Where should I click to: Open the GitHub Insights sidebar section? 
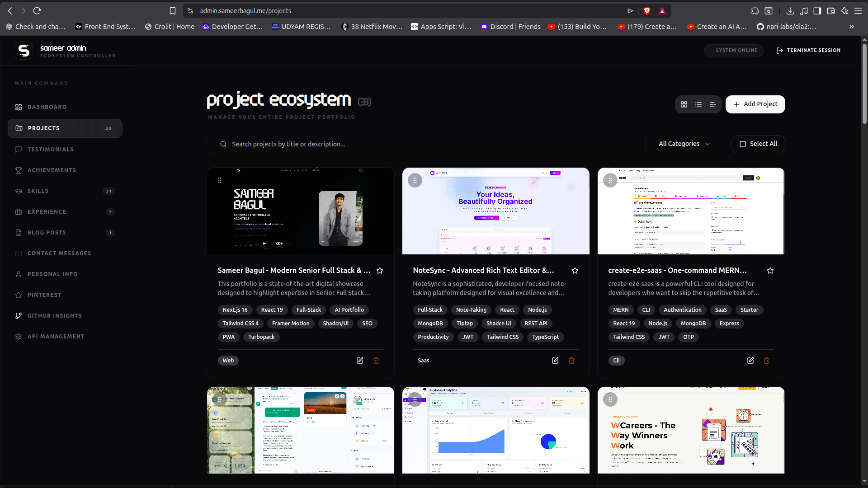pyautogui.click(x=54, y=315)
